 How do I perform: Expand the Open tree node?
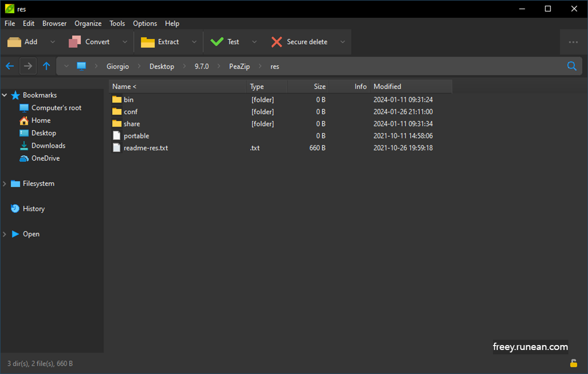(x=4, y=234)
